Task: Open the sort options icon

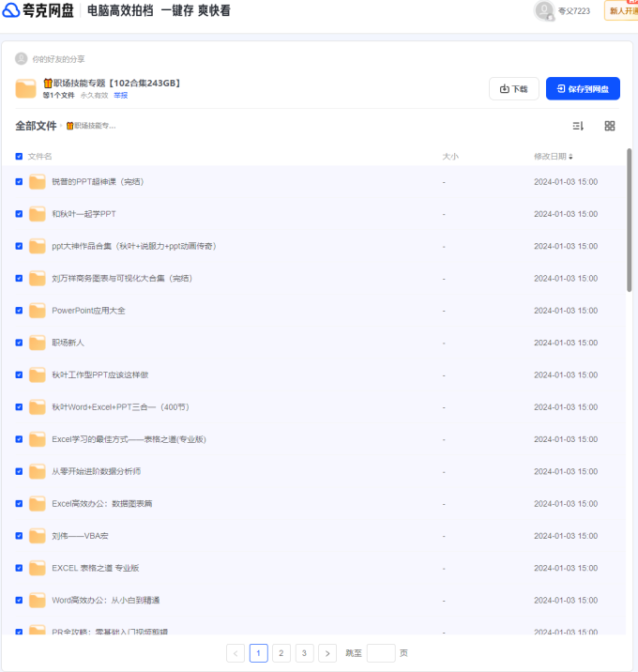Action: click(578, 126)
